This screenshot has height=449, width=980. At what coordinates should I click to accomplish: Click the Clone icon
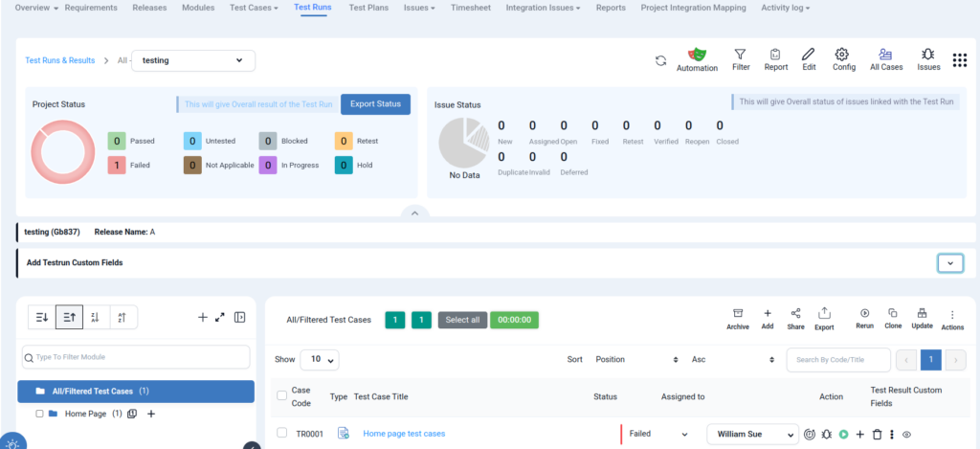(x=892, y=313)
